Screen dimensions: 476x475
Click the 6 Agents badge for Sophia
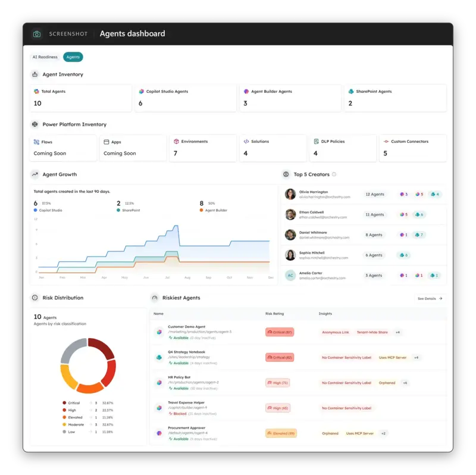coord(374,255)
